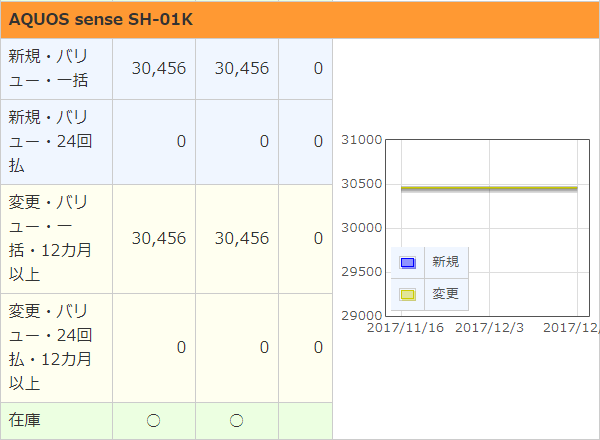Viewport: 600px width, 440px height.
Task: Click last 0 in 新規・バリュー・24回払 row
Action: [x=318, y=142]
